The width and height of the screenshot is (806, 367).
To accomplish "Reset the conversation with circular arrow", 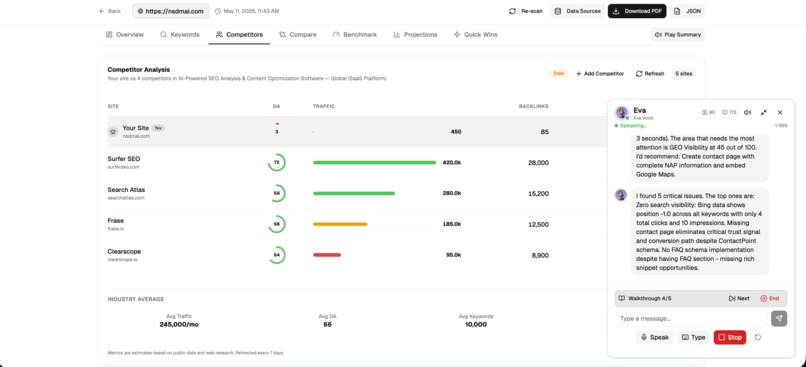I will [x=758, y=337].
